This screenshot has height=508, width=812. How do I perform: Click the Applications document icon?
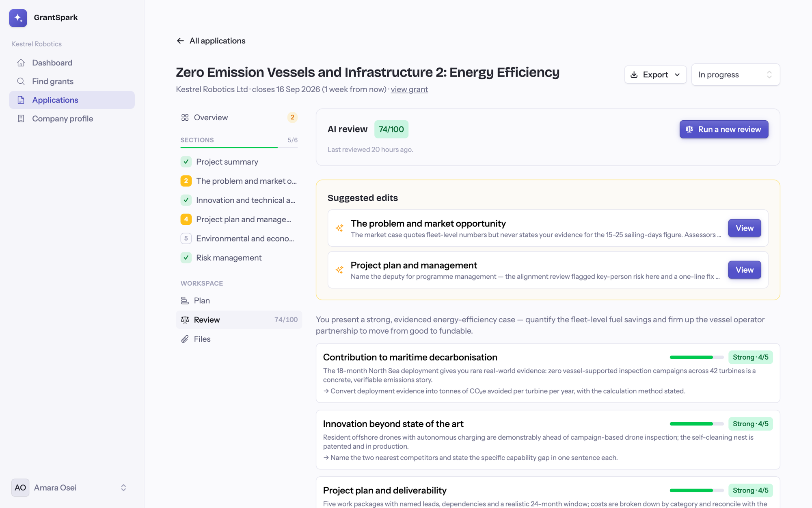point(21,100)
